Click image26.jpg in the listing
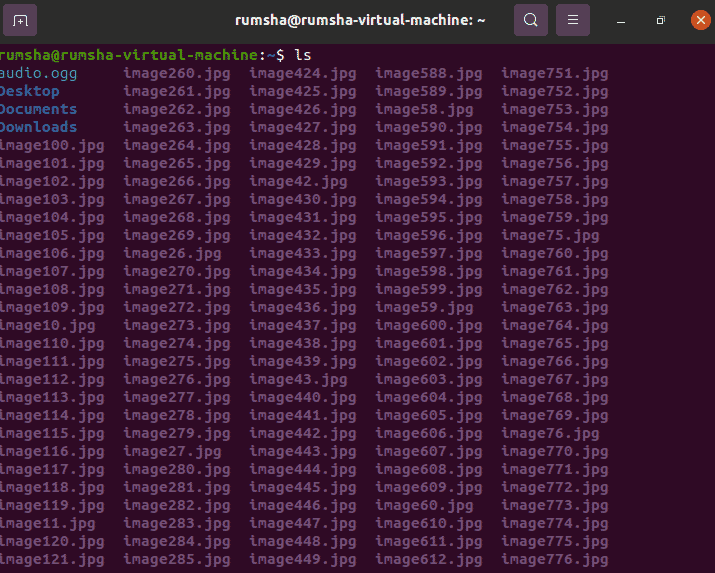Screen dimensions: 715x573 pyautogui.click(x=172, y=254)
